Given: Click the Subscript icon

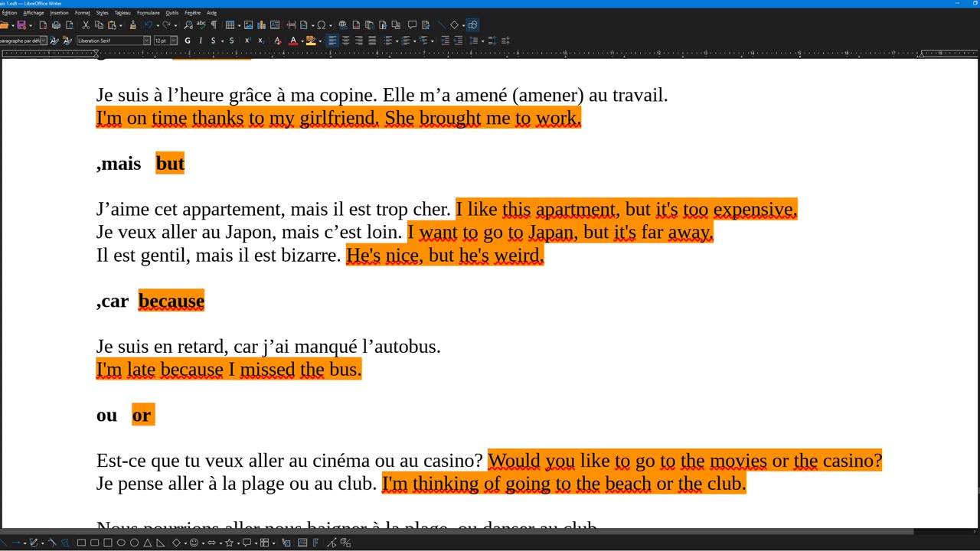Looking at the screenshot, I should 261,41.
